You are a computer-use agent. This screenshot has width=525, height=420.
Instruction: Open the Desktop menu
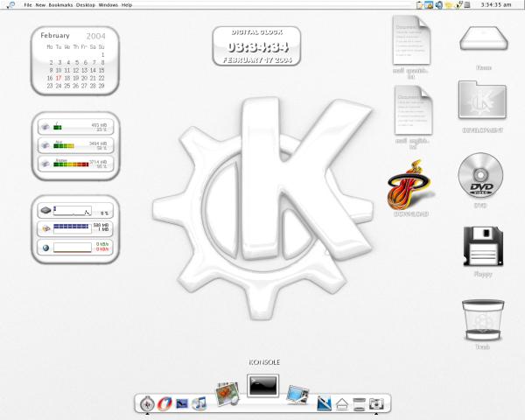click(86, 5)
